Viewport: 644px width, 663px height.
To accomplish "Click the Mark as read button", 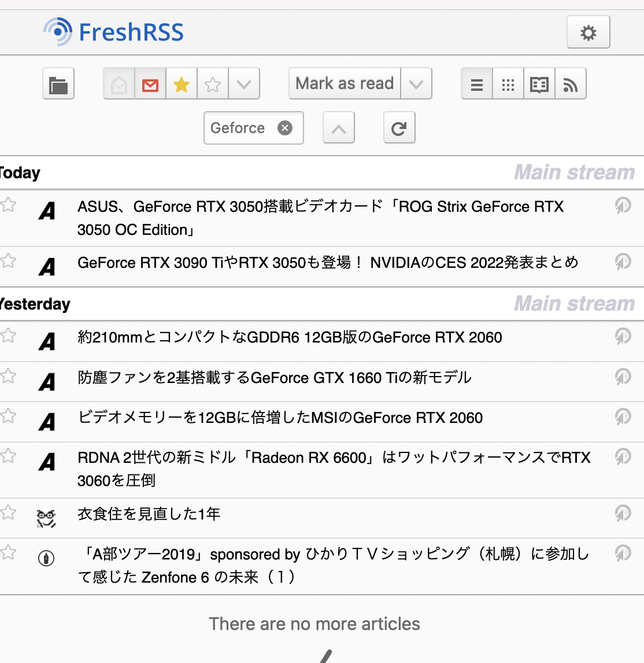I will click(x=345, y=84).
